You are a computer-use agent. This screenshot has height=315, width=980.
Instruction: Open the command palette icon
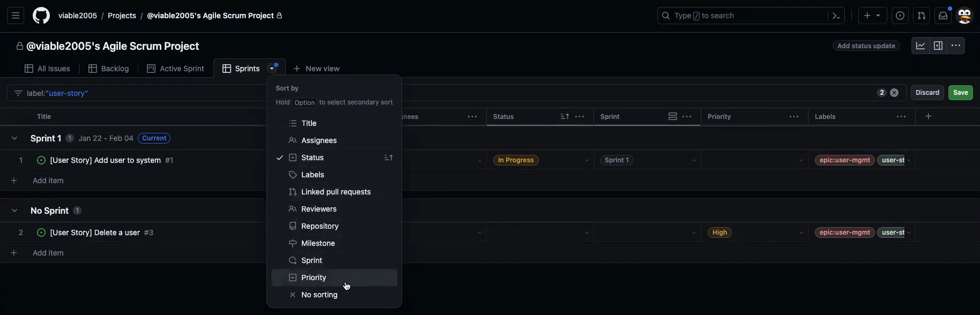[836, 16]
